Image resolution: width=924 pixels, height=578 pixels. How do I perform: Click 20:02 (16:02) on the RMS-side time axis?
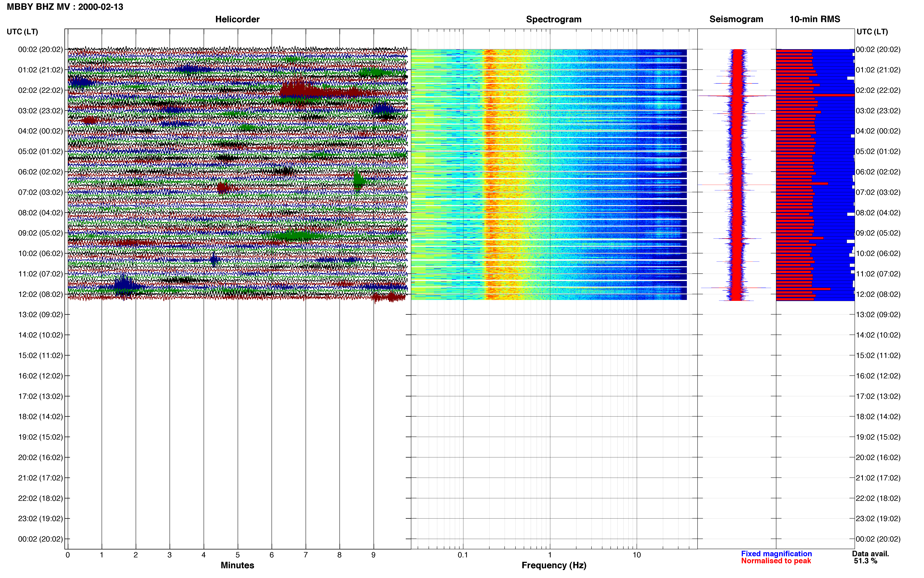click(x=878, y=458)
